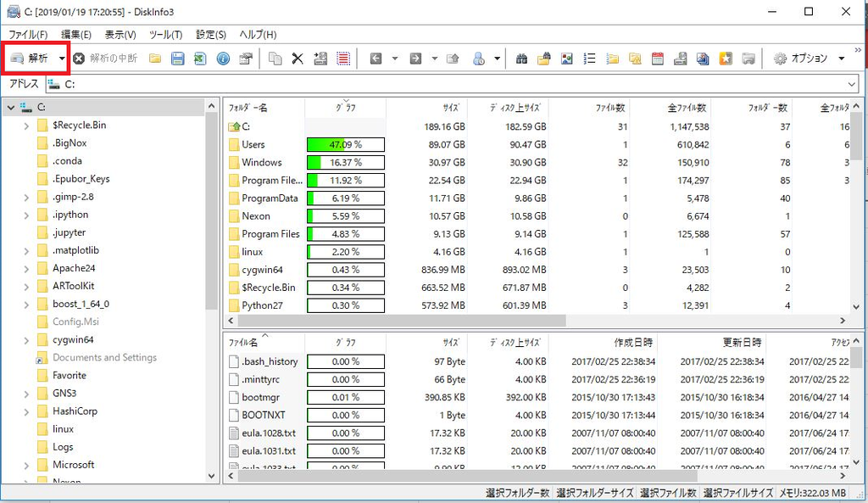Click the red calendar icon
The width and height of the screenshot is (868, 503).
pos(658,59)
